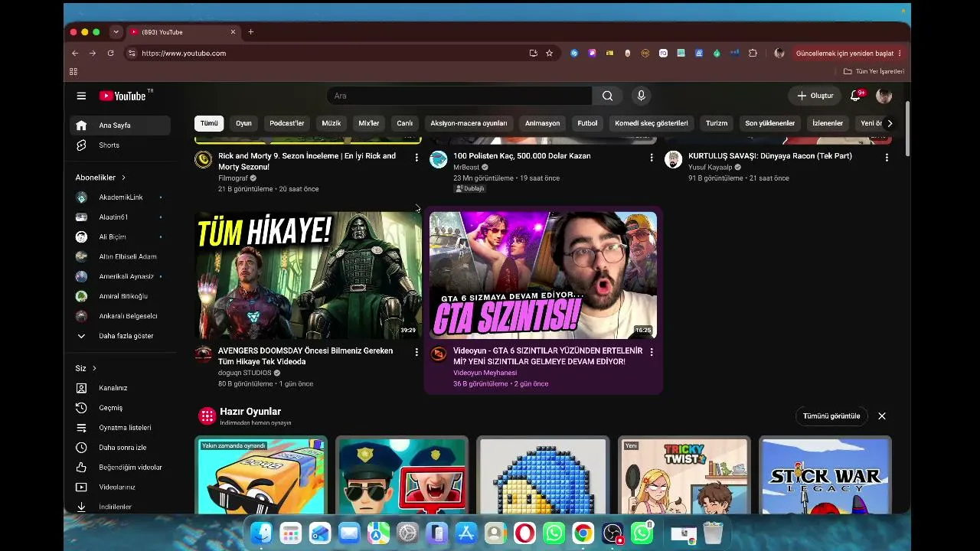Screen dimensions: 980x551
Task: Open the Videoyun Meyhanesi channel link
Action: (x=485, y=373)
